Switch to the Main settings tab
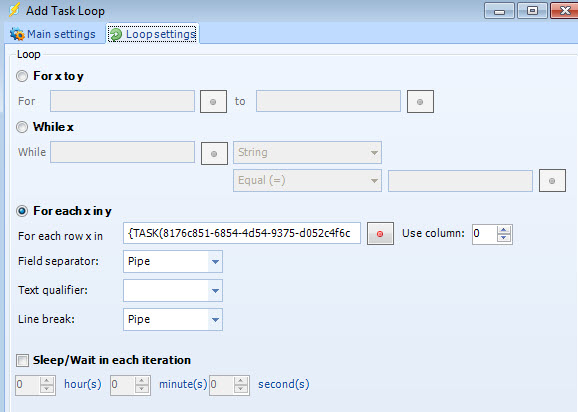Screen dimensions: 578x412 click(x=52, y=34)
